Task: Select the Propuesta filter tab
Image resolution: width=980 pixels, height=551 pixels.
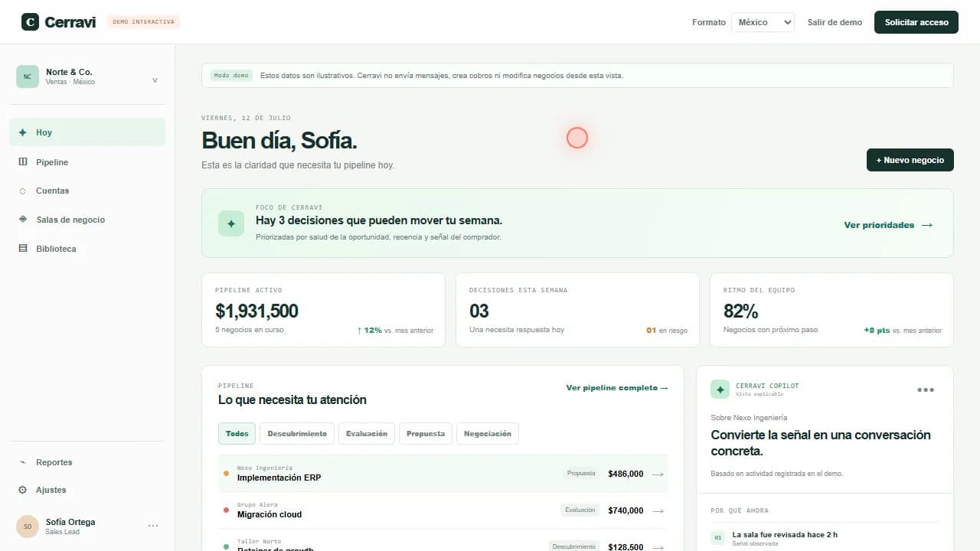Action: coord(426,434)
